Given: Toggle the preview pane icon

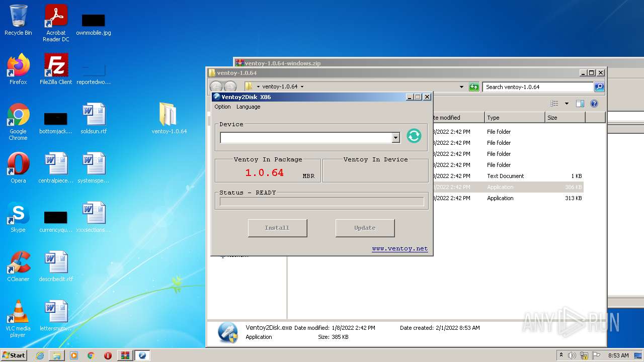Looking at the screenshot, I should click(580, 104).
